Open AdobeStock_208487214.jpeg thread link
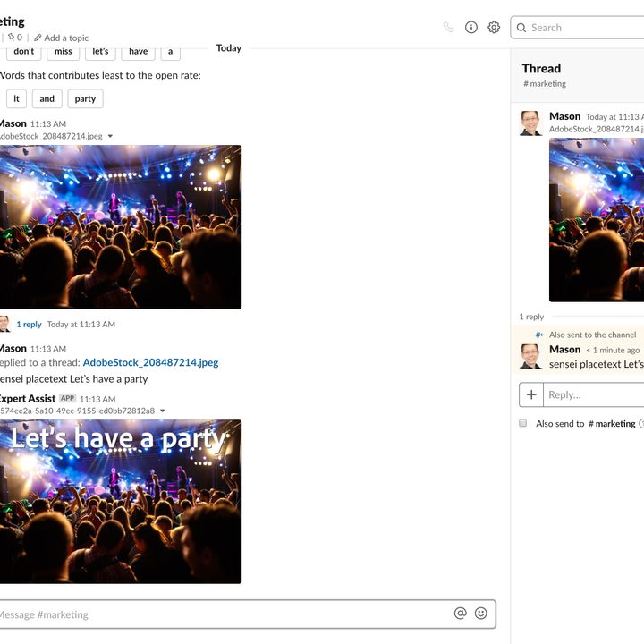This screenshot has width=644, height=644. coord(151,362)
